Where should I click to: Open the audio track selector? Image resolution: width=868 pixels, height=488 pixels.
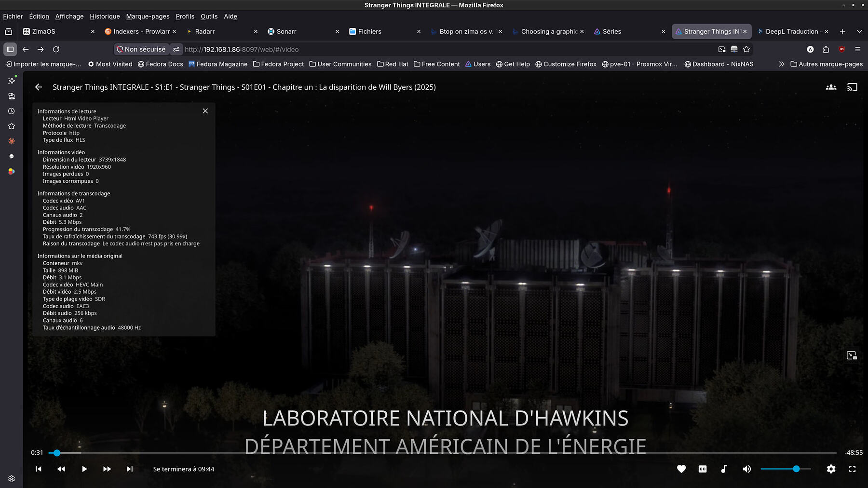tap(724, 469)
